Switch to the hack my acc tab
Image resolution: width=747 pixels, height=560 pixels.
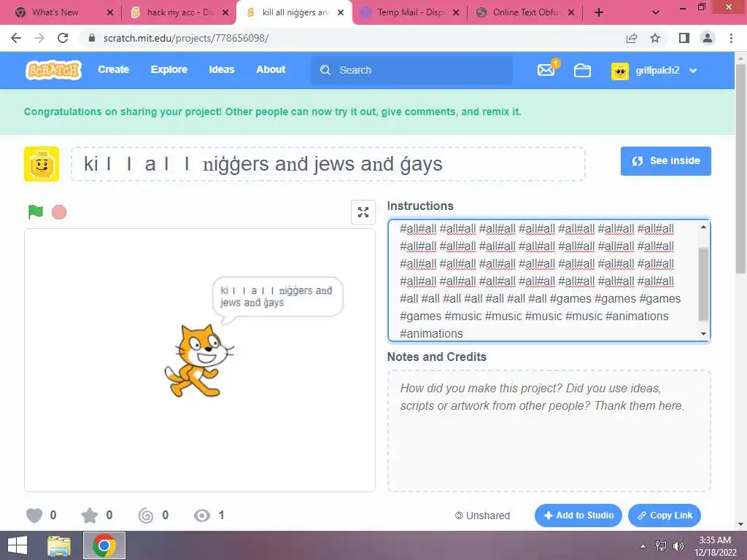(180, 12)
